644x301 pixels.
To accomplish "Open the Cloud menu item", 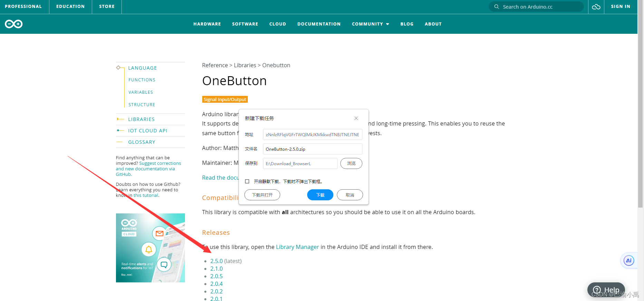I will coord(277,24).
